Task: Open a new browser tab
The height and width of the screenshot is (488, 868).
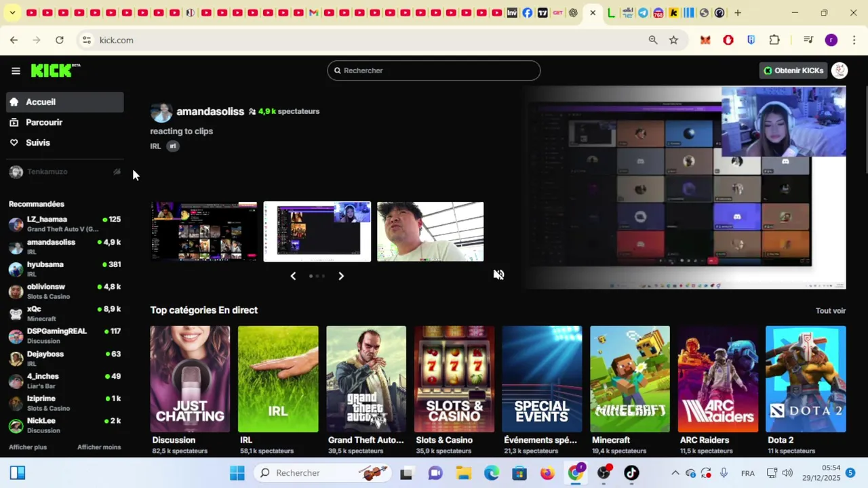Action: 738,13
